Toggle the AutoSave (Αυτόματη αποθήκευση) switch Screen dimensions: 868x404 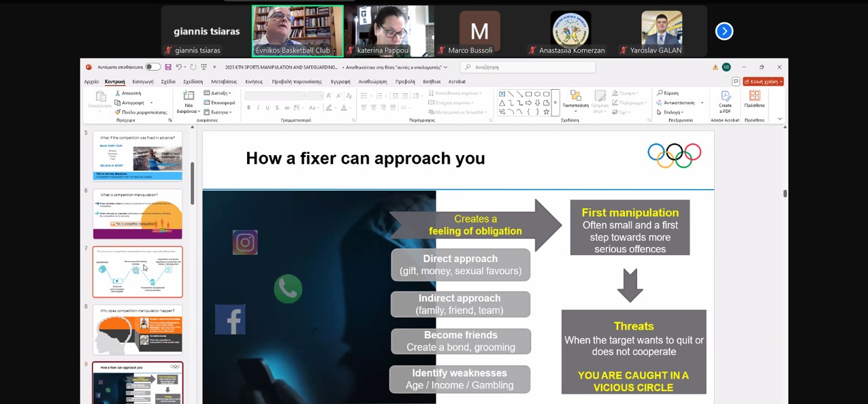click(152, 67)
